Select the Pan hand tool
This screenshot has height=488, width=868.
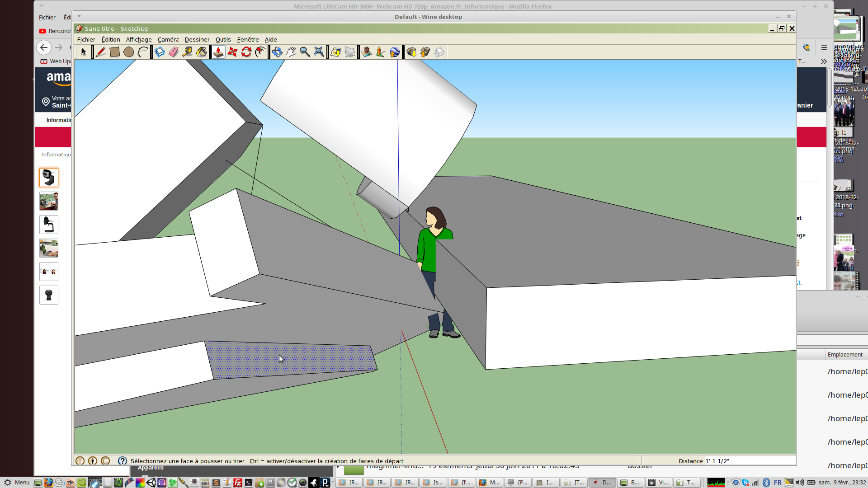(291, 52)
